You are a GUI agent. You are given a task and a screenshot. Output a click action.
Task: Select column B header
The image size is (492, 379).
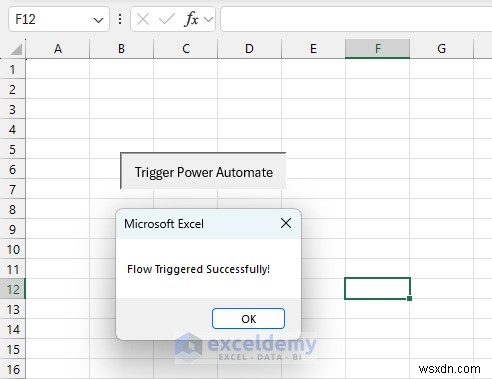[121, 49]
